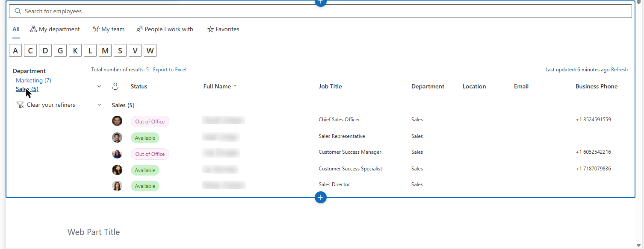Filter names by letter V
The height and width of the screenshot is (249, 644).
click(x=135, y=51)
